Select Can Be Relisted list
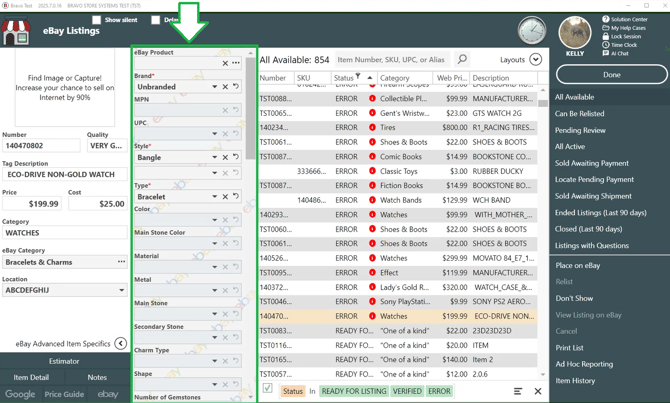This screenshot has width=670, height=403. point(579,114)
